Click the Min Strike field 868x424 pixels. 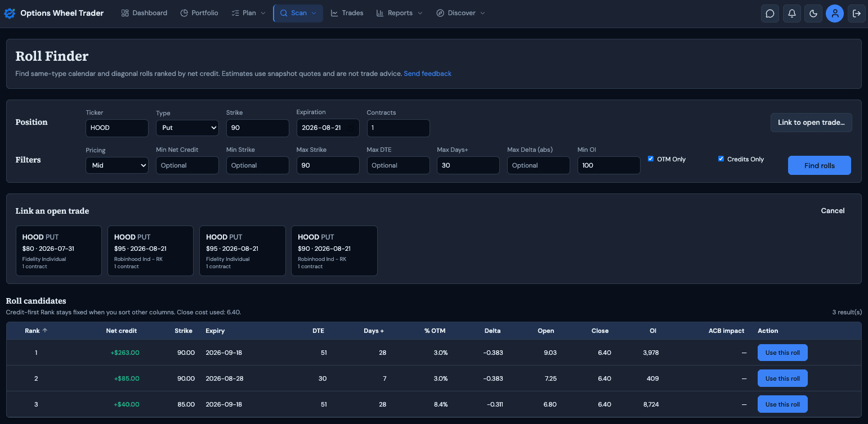click(258, 165)
